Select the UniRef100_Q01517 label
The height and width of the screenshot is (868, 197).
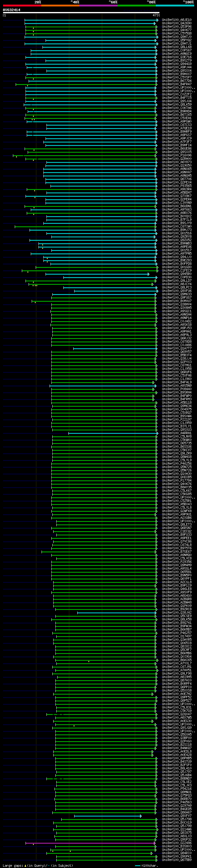pyautogui.click(x=177, y=250)
